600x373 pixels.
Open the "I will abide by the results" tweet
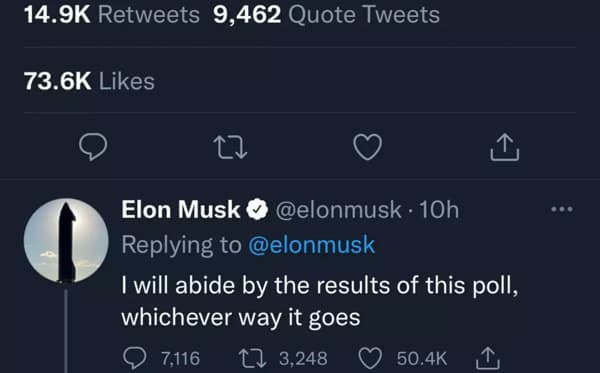click(x=320, y=301)
